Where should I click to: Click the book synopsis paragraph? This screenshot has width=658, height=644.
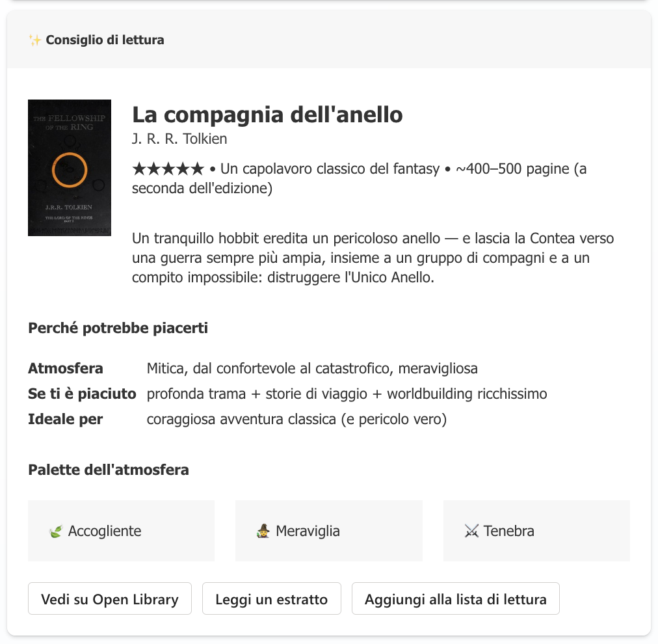373,258
